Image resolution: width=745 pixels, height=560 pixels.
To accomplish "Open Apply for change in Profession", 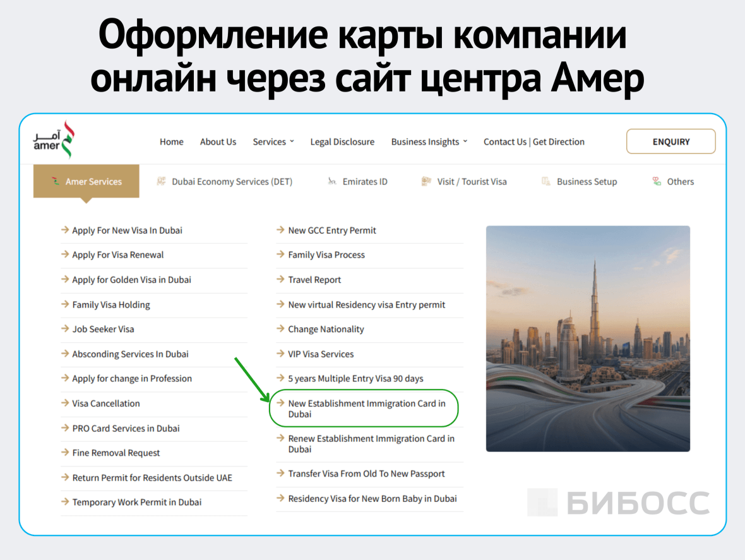I will [132, 379].
